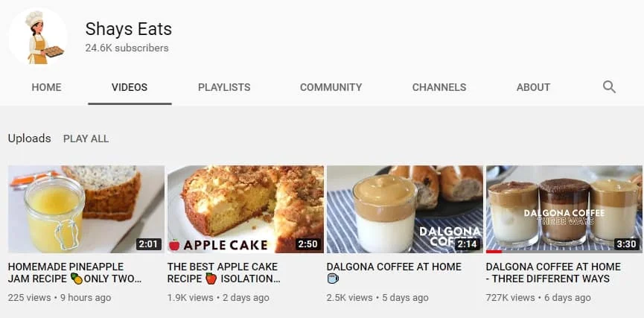644x318 pixels.
Task: Select the VIDEOS tab
Action: point(130,87)
